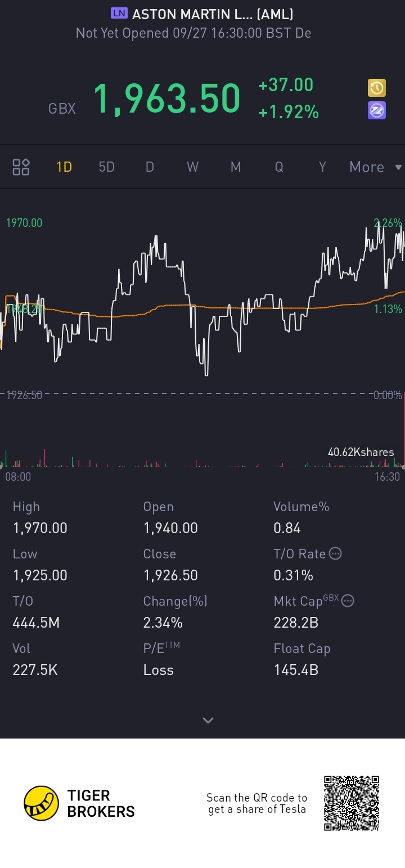Switch to the Y yearly chart tab

click(x=322, y=167)
